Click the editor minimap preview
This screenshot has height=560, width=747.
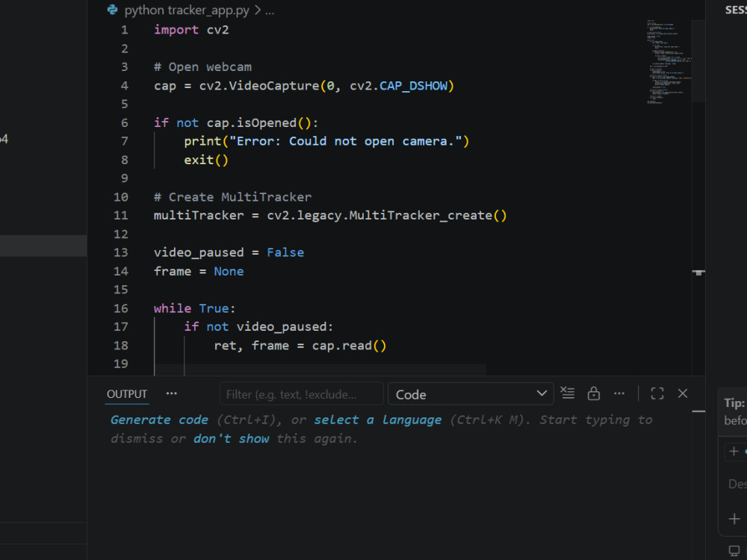(x=669, y=61)
